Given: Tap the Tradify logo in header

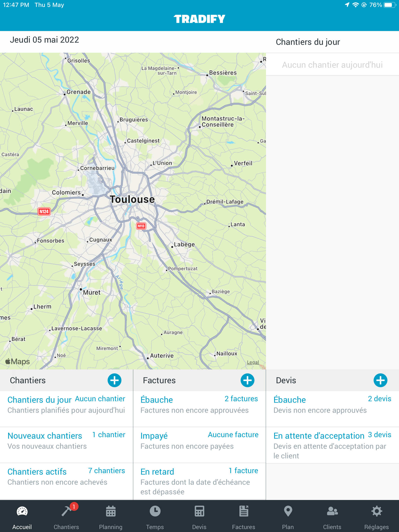Looking at the screenshot, I should pos(199,19).
